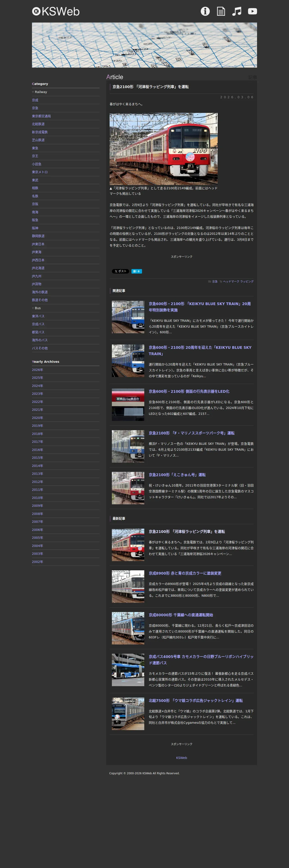Click the ラッピング tag below article
Viewport: 289px width, 868px height.
pyautogui.click(x=247, y=282)
